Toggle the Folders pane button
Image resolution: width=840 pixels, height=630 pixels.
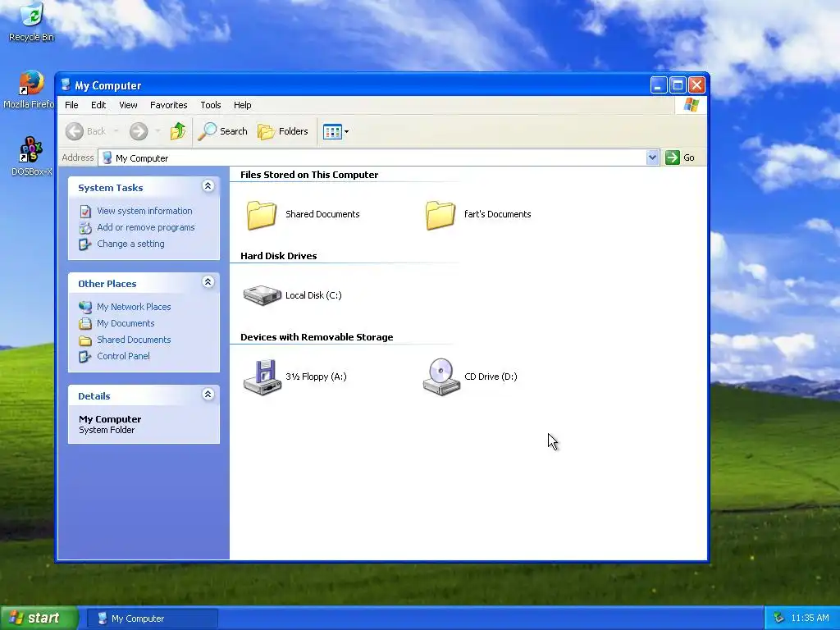[283, 131]
